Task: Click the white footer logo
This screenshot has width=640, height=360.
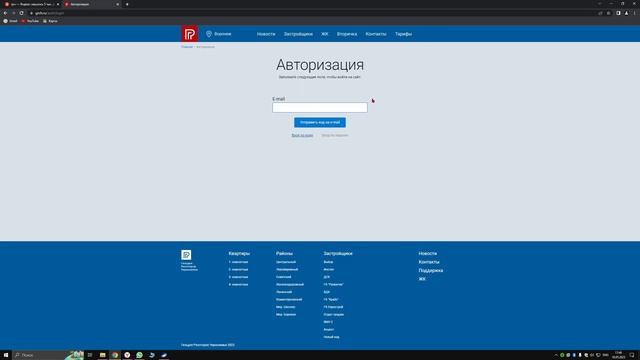Action: pyautogui.click(x=186, y=255)
